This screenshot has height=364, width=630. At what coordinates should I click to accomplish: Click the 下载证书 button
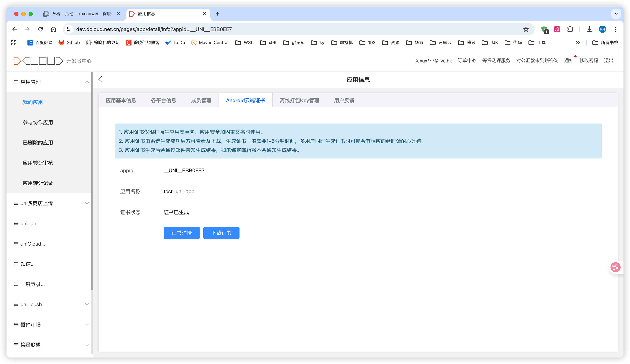click(x=221, y=233)
